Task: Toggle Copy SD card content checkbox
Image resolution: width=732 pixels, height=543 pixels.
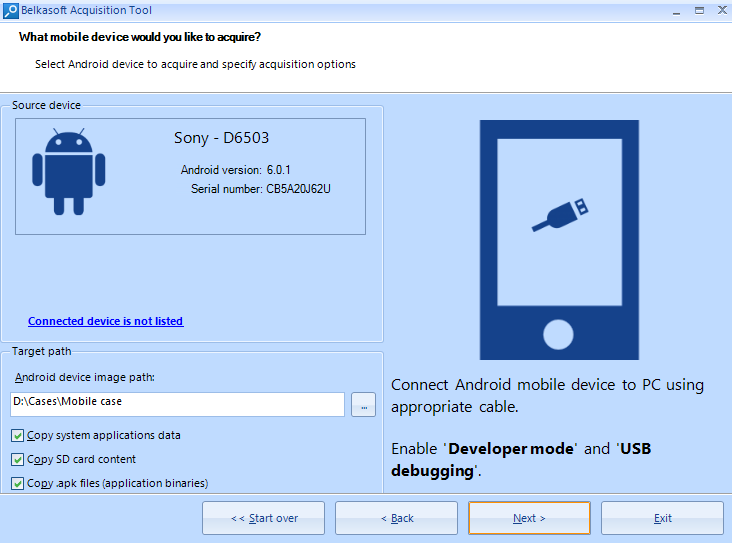Action: [x=18, y=459]
